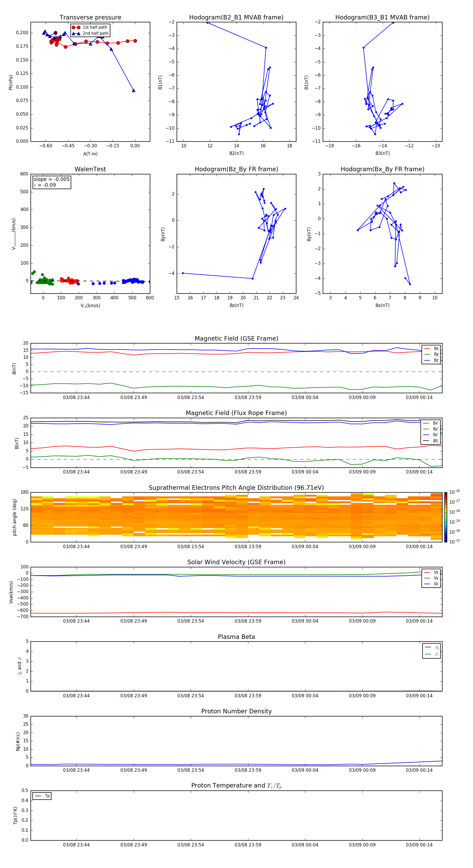Click the '03/09 00:14' tick on proton temperature plot

pos(419,845)
